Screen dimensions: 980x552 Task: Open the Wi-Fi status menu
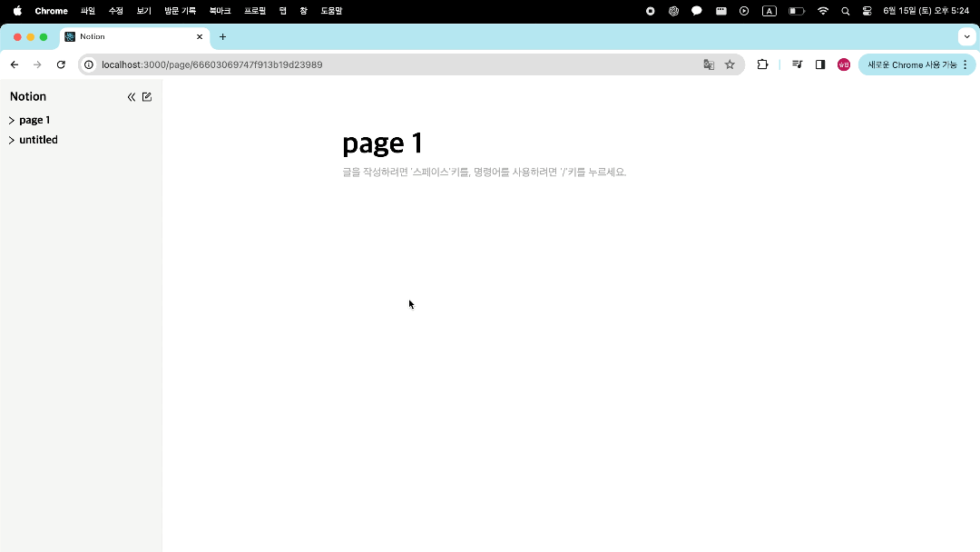[x=822, y=11]
